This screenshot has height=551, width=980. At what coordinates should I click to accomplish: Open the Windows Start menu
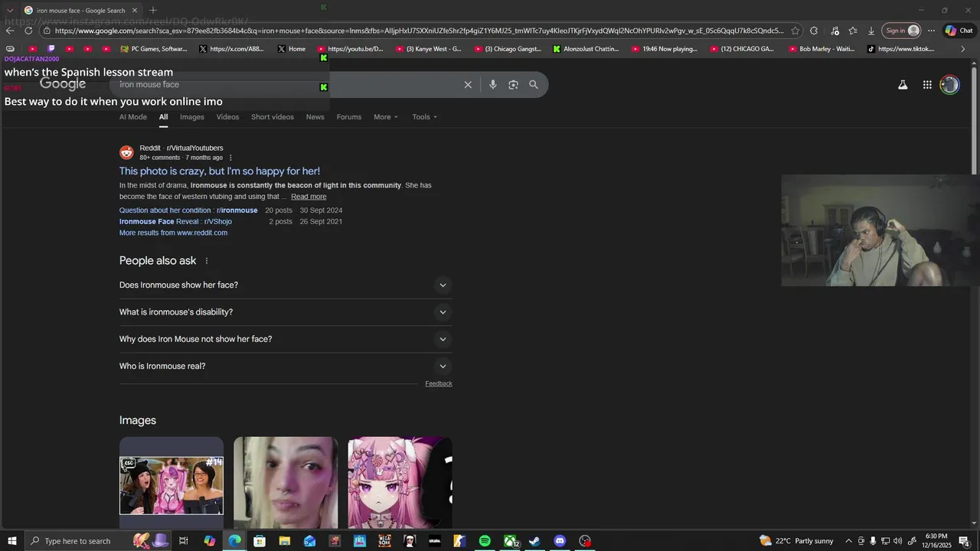(11, 541)
